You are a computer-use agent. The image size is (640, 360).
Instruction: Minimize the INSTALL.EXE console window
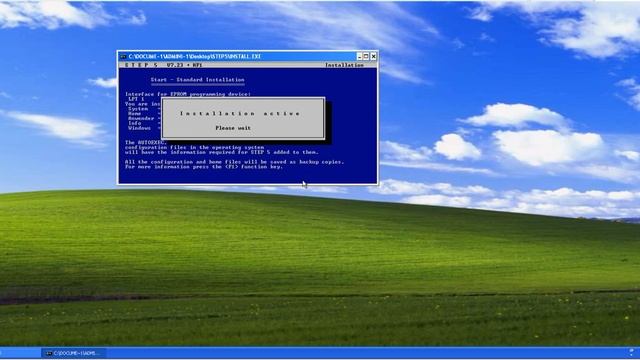359,56
